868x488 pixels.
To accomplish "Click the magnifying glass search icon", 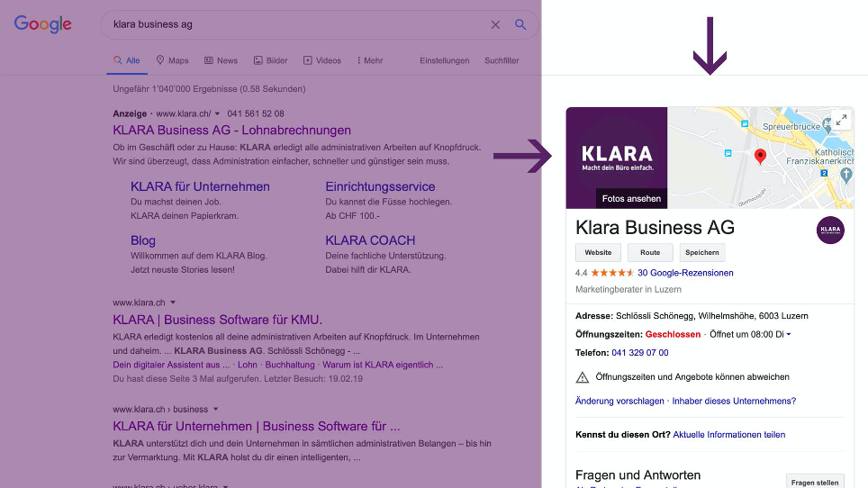I will coord(520,24).
